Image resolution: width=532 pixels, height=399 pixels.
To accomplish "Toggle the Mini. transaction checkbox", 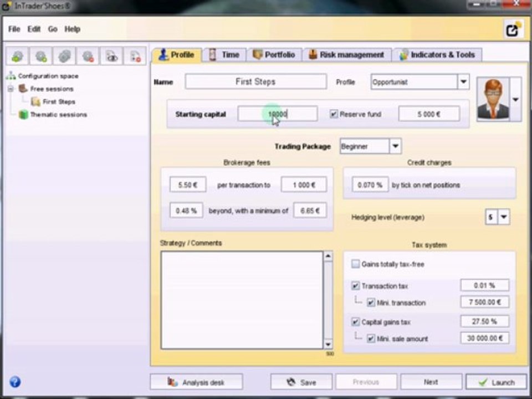I will [x=371, y=303].
